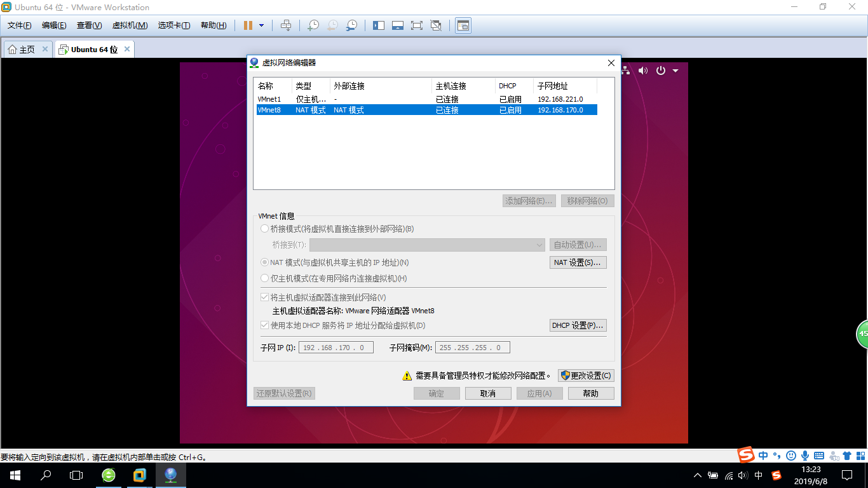The height and width of the screenshot is (488, 868).
Task: Click the Send Ctrl+Alt+Del toolbar icon
Action: pyautogui.click(x=286, y=25)
